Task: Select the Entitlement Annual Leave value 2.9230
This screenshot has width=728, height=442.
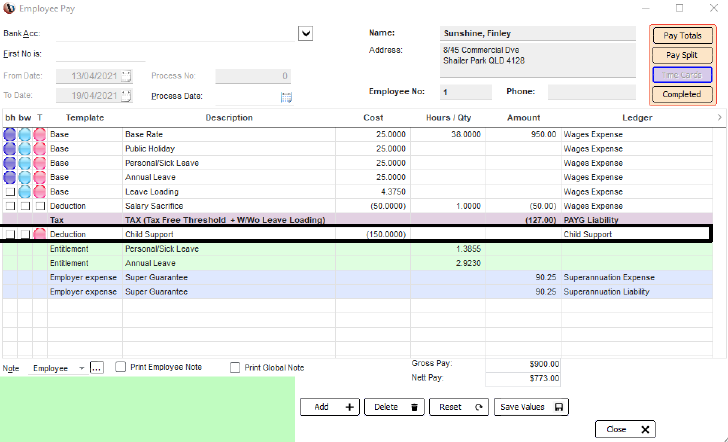Action: click(448, 263)
